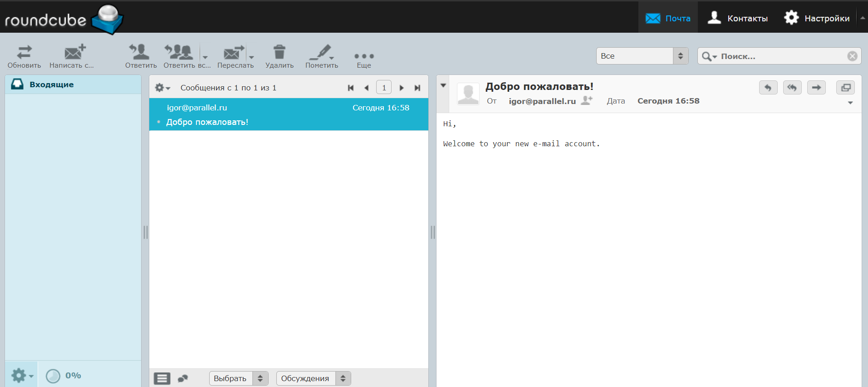Toggle message header details triangle
This screenshot has width=868, height=387.
pos(443,85)
